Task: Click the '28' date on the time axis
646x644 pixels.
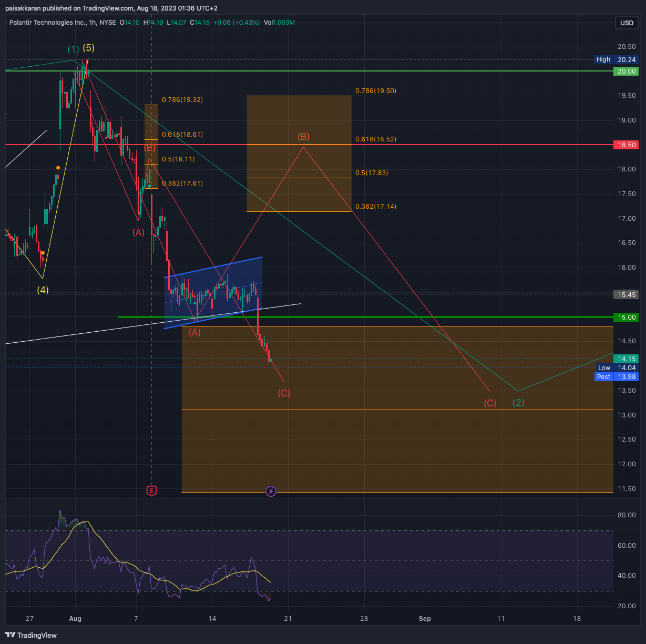Action: [364, 619]
